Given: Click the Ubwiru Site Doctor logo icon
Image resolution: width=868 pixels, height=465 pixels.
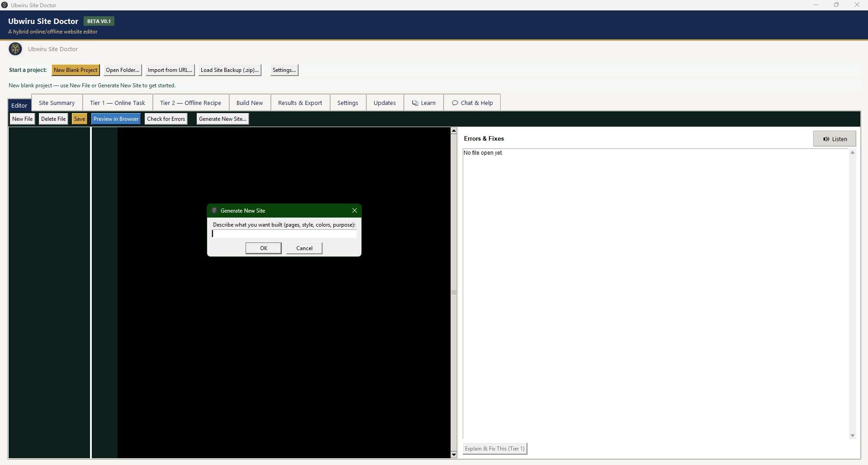Looking at the screenshot, I should click(x=15, y=49).
